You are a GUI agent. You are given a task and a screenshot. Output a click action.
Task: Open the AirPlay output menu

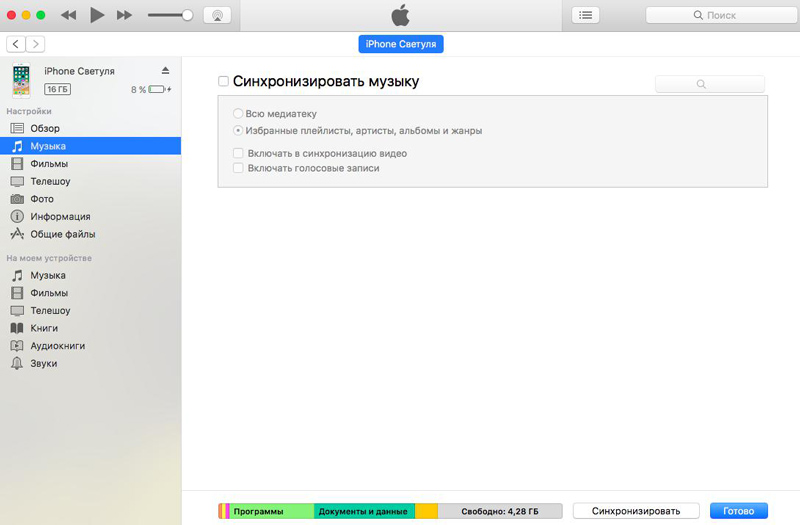click(217, 15)
